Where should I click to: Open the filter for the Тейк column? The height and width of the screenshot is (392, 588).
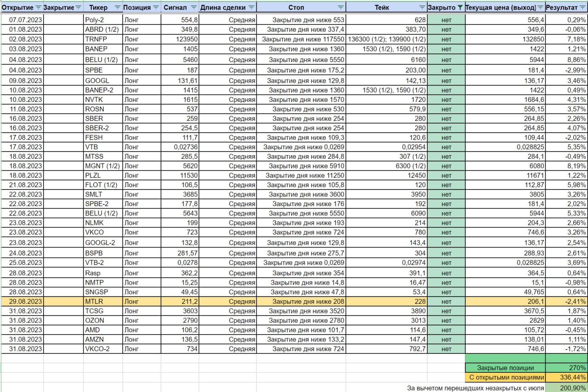pyautogui.click(x=422, y=8)
